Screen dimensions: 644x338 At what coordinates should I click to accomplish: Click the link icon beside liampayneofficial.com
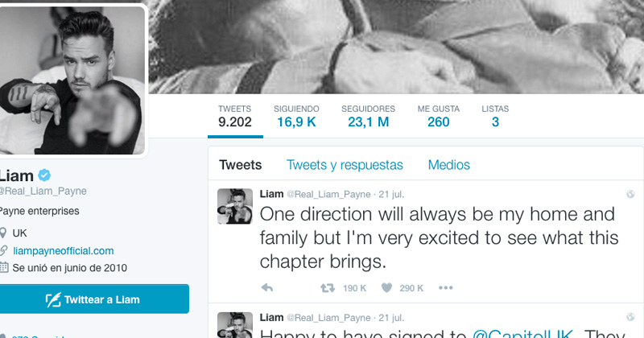tap(3, 250)
